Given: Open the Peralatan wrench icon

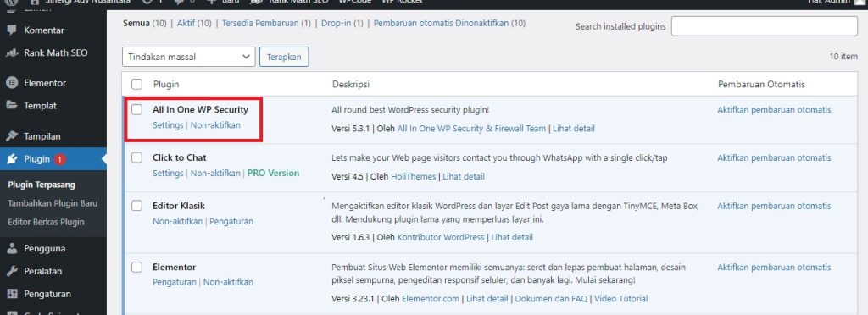Looking at the screenshot, I should coord(12,271).
